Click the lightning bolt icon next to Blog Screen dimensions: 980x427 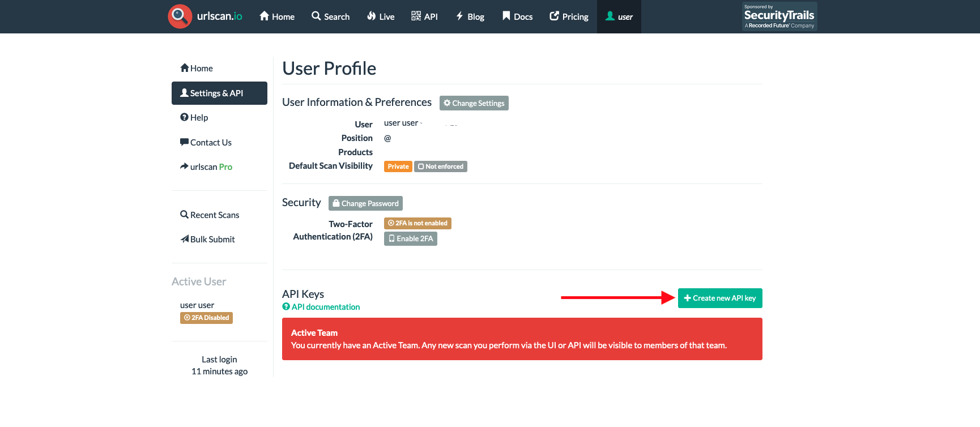459,16
